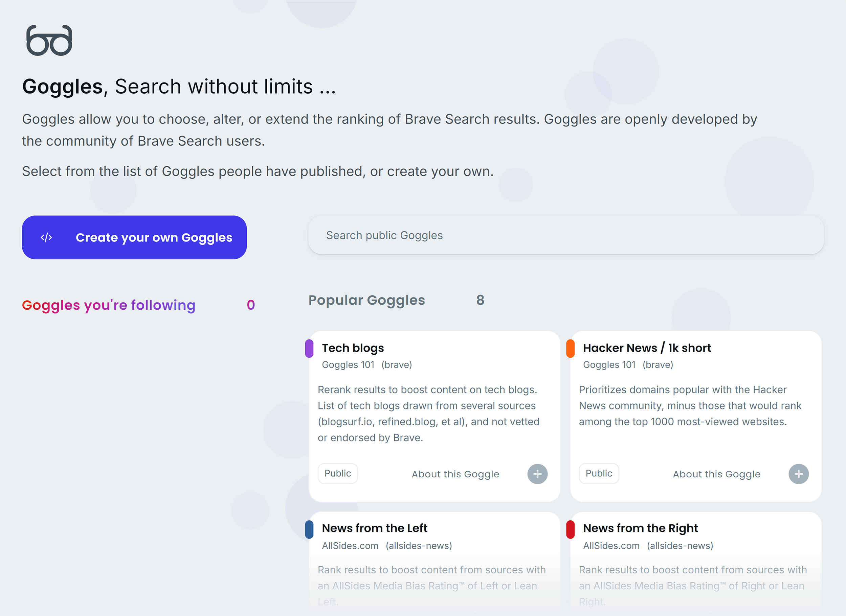Image resolution: width=846 pixels, height=616 pixels.
Task: Click red marker beside News from the Right
Action: click(x=570, y=529)
